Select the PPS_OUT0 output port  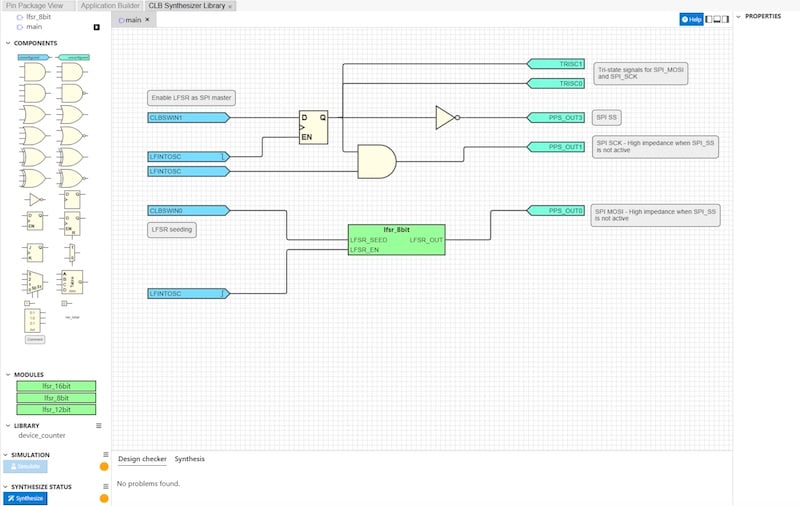coord(556,210)
